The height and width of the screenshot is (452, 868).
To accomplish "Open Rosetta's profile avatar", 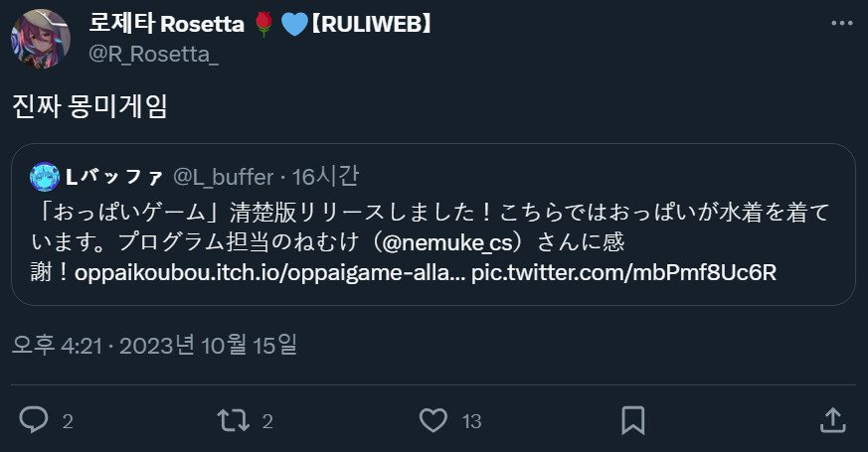I will click(x=40, y=40).
